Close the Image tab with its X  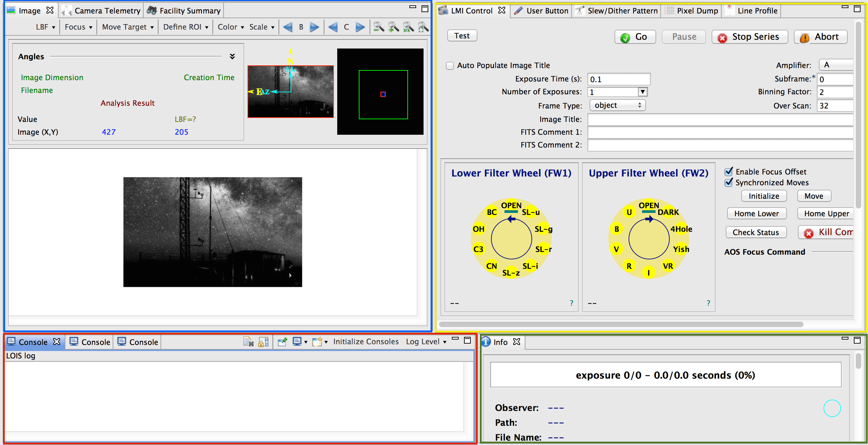coord(50,10)
